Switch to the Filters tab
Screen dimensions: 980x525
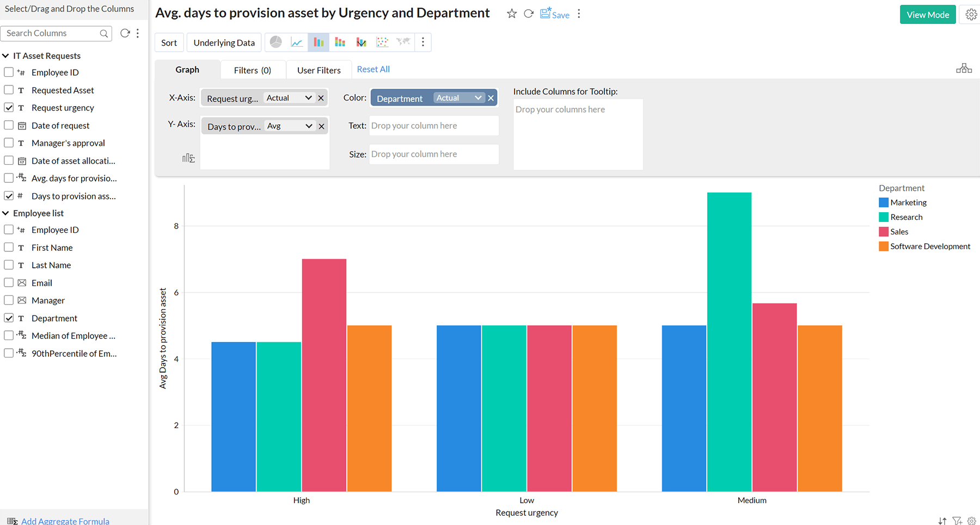pos(252,70)
